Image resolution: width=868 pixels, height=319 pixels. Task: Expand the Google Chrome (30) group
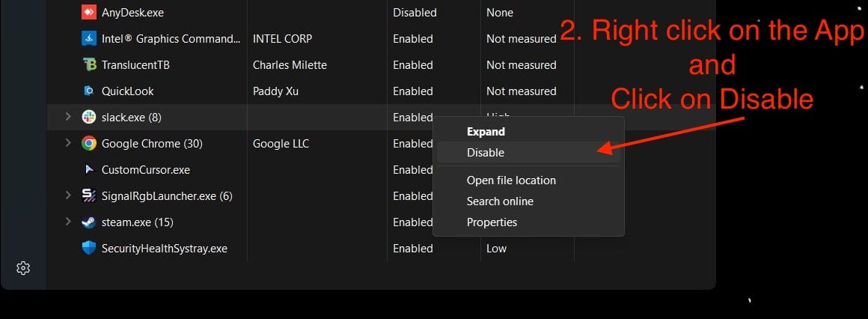tap(68, 143)
